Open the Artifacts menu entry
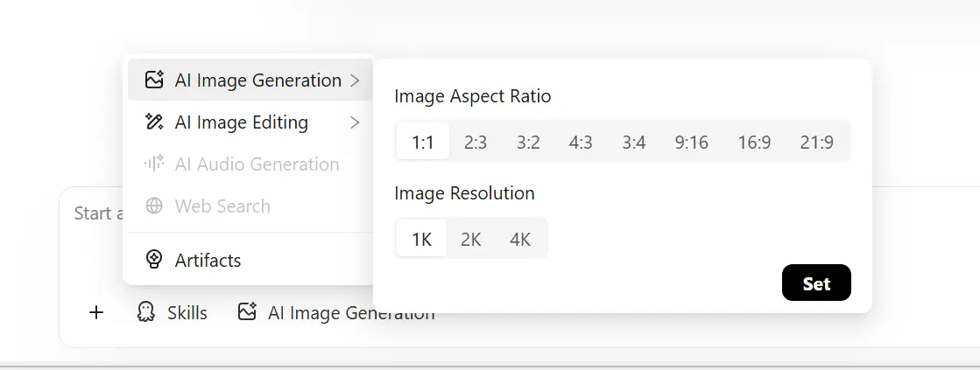980x370 pixels. point(208,260)
